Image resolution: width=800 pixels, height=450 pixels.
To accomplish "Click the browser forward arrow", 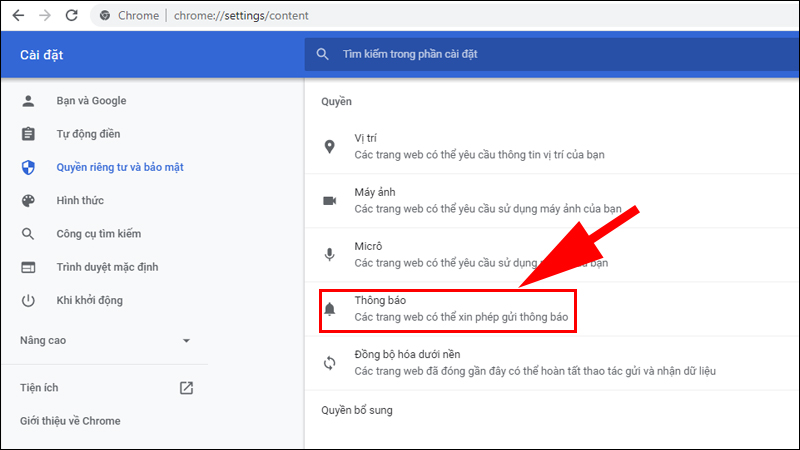I will click(45, 15).
